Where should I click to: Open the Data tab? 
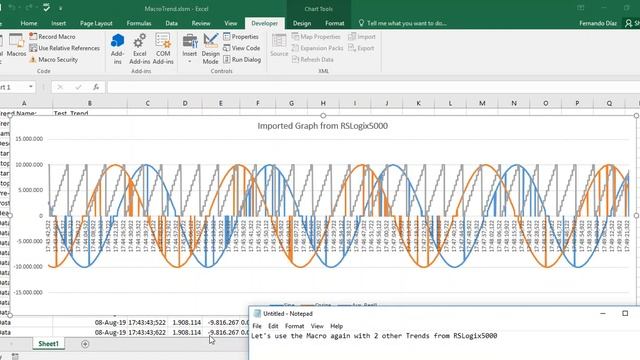[171, 23]
